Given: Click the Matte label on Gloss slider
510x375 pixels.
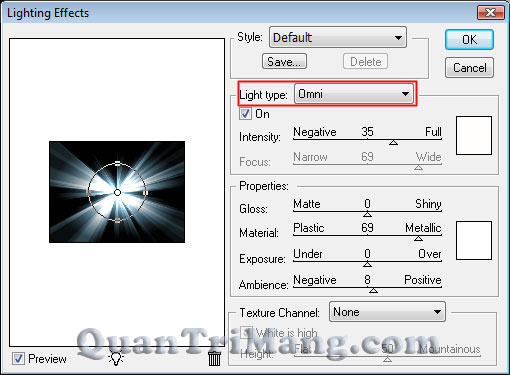Looking at the screenshot, I should (x=307, y=204).
